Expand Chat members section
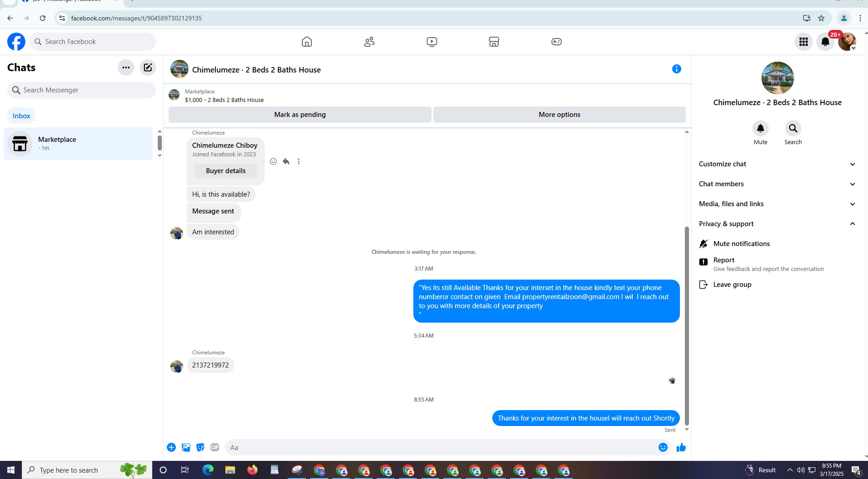This screenshot has width=868, height=479. point(777,184)
